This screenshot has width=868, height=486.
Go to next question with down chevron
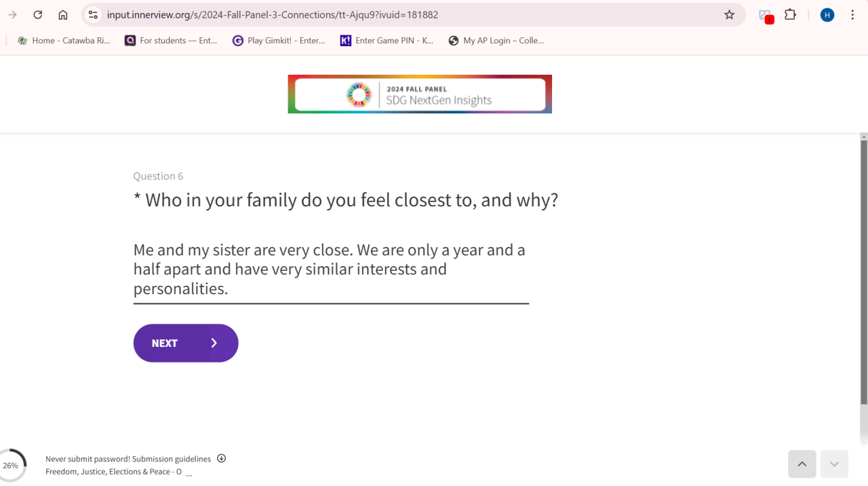click(x=834, y=464)
